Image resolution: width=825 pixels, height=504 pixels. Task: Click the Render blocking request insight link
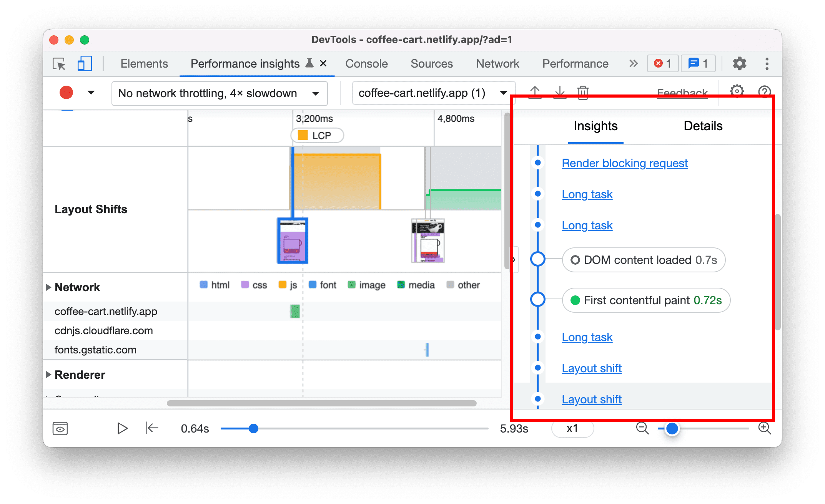[625, 164]
